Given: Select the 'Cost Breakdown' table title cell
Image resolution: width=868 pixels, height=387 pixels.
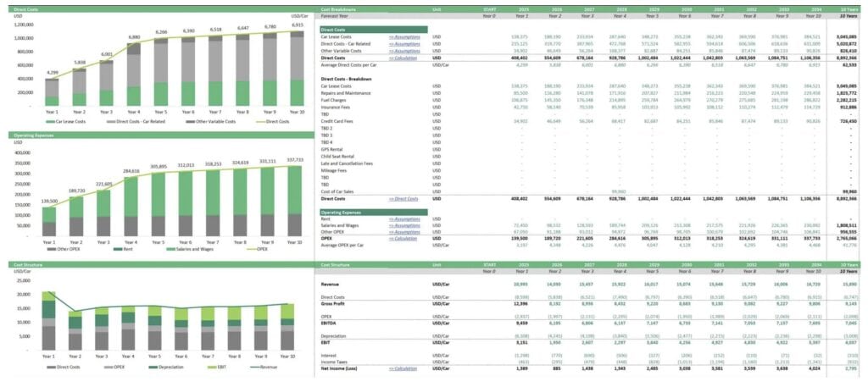Looking at the screenshot, I should point(338,9).
